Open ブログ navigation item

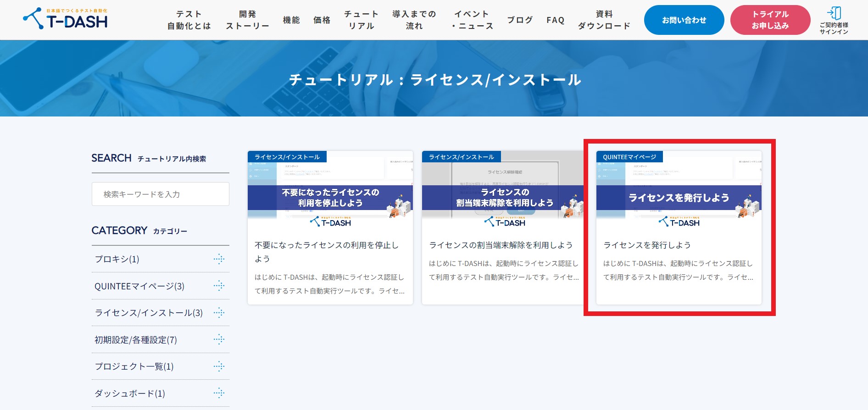[x=520, y=20]
